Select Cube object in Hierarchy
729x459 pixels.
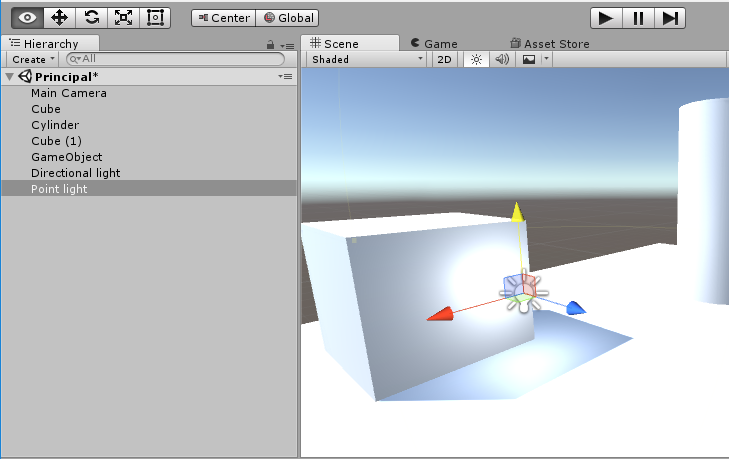click(x=149, y=109)
